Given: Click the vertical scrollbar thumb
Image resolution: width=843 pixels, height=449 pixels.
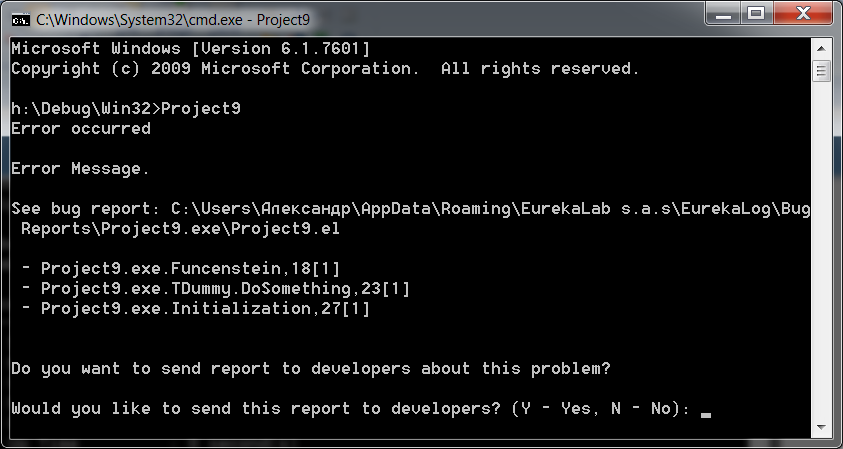Looking at the screenshot, I should pyautogui.click(x=821, y=70).
